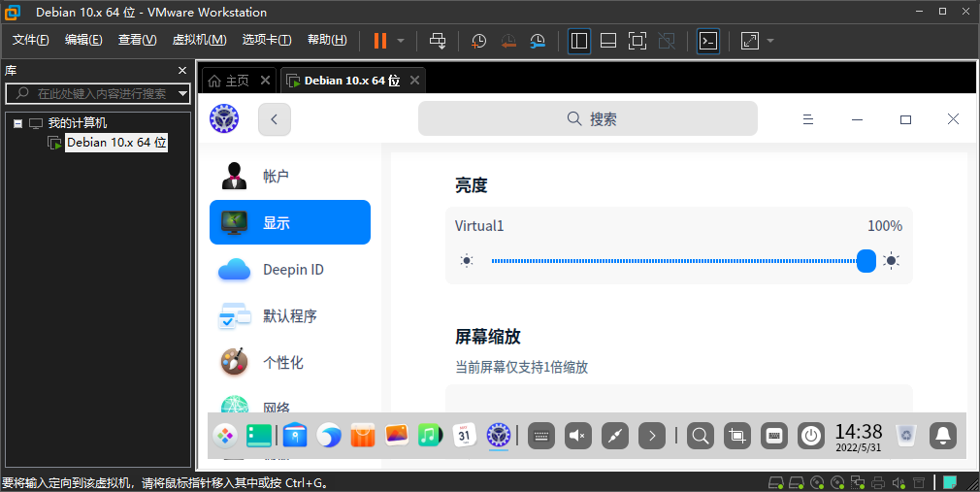Close the Debian 10.x 64 位 tab
Image resolution: width=980 pixels, height=492 pixels.
[414, 80]
